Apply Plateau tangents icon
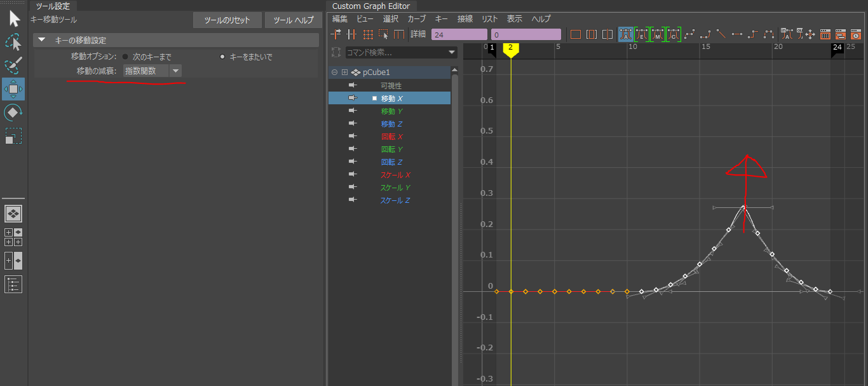This screenshot has height=386, width=868. coord(769,34)
